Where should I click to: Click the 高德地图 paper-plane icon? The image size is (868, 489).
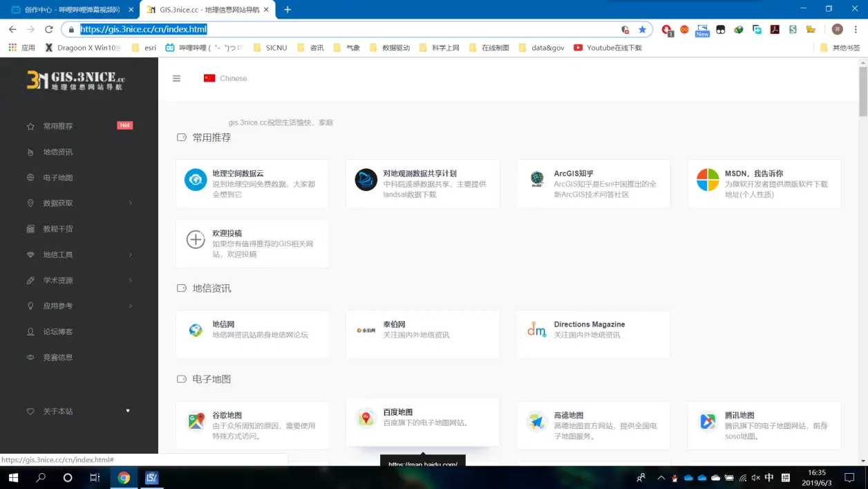coord(537,421)
